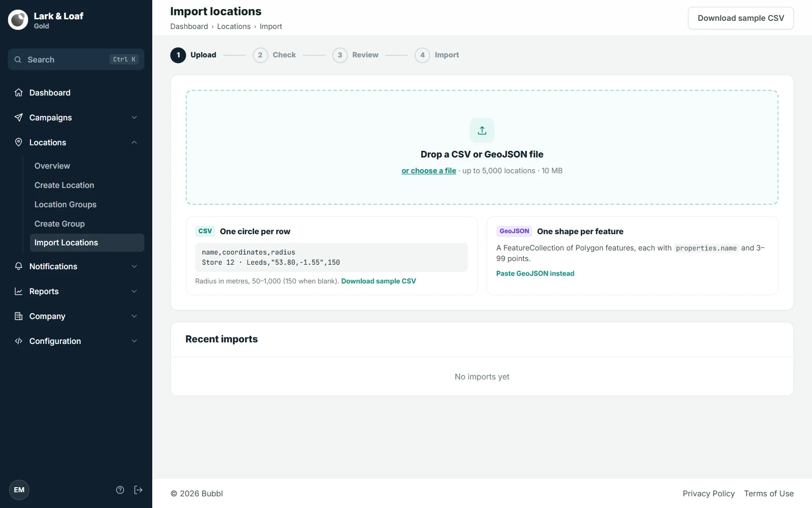
Task: Open the EM user avatar
Action: [x=19, y=490]
